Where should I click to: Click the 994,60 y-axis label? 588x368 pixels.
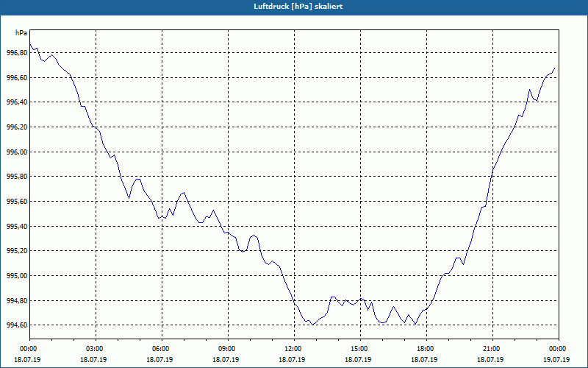click(17, 325)
